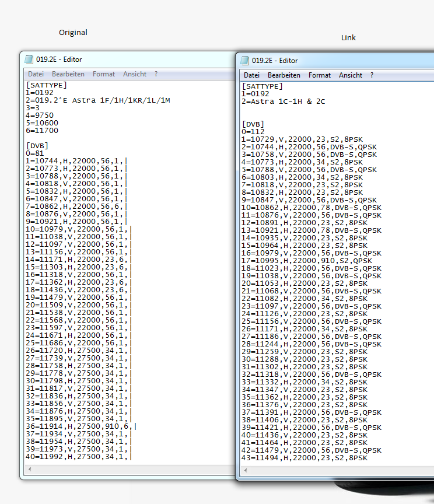Open Datei menu in Link editor
Viewport: 434px width, 504px height.
[251, 75]
